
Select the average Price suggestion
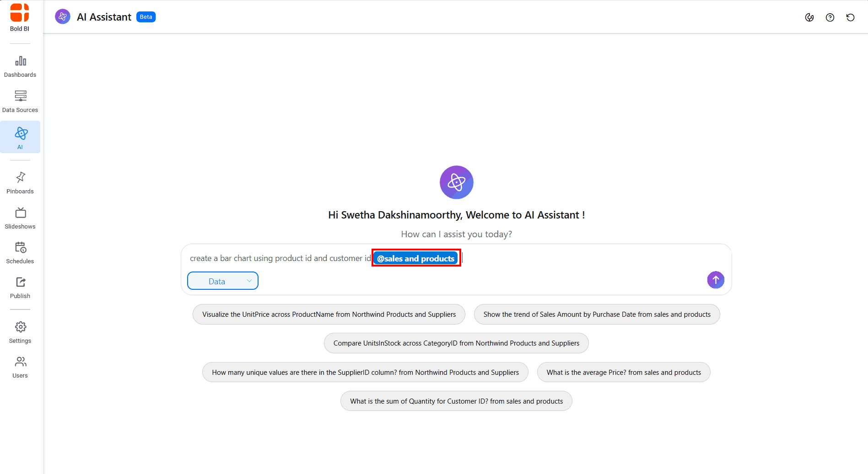pyautogui.click(x=624, y=373)
